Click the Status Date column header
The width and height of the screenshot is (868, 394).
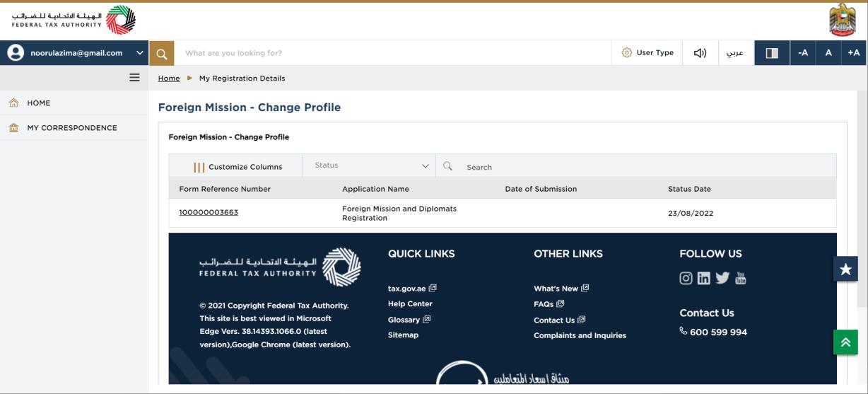(x=689, y=189)
